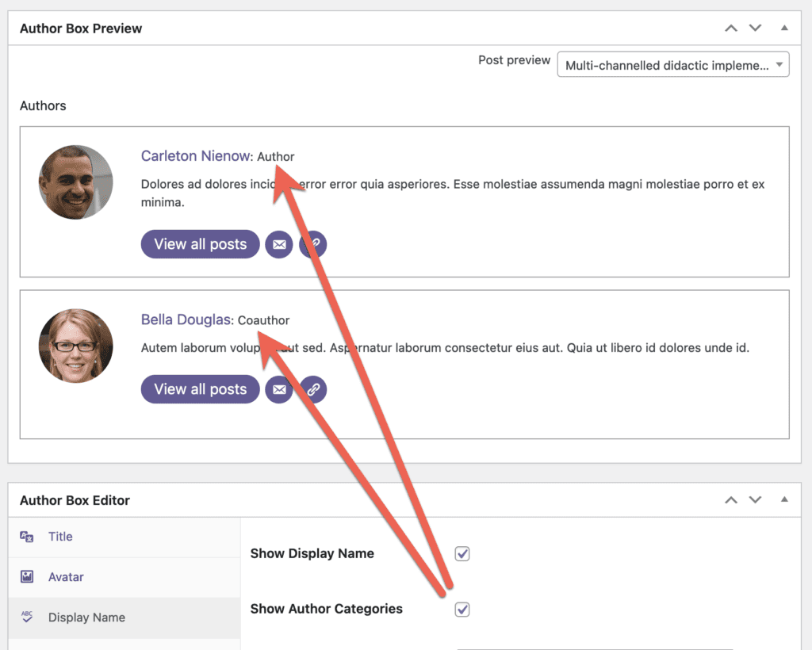
Task: Open Bella Douglas's website link icon
Action: pyautogui.click(x=312, y=389)
